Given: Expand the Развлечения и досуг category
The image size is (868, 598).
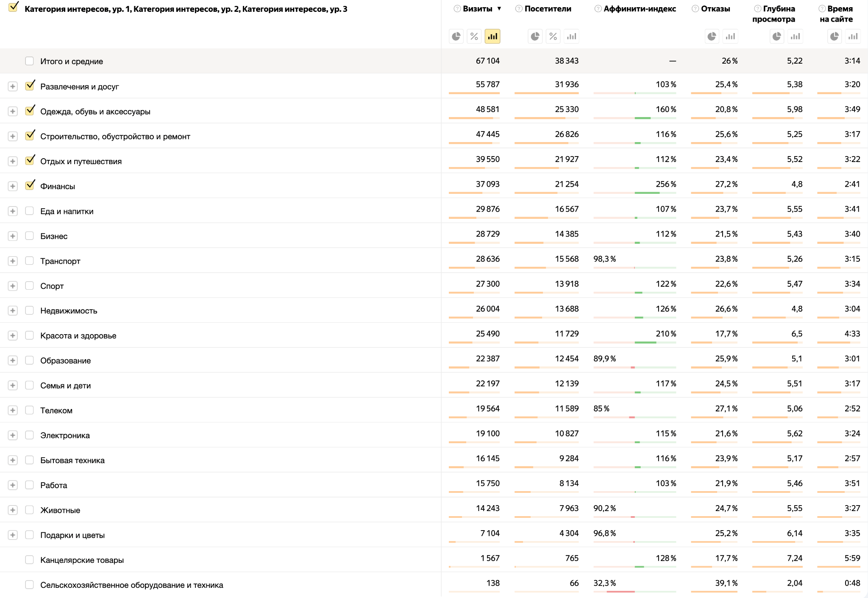Looking at the screenshot, I should tap(13, 87).
